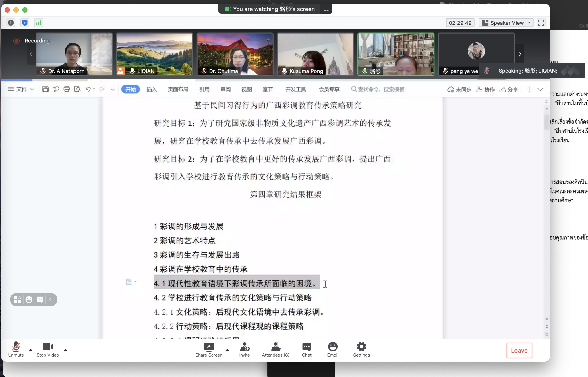Screen dimensions: 588x377
Task: Open meeting information icon
Action: [11, 23]
